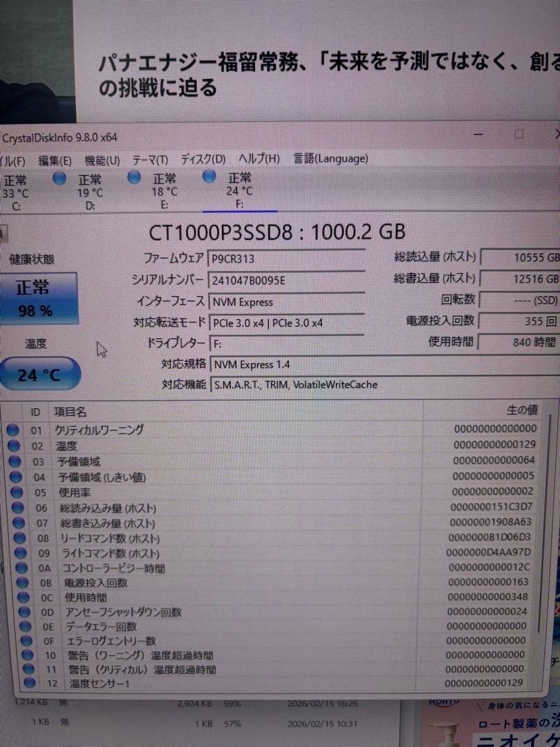Click the total host writes value 12516 GB
Screen dimensions: 560x747
(520, 279)
